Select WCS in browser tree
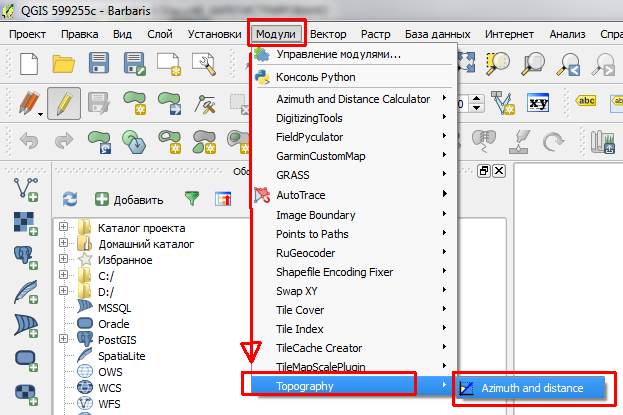Screen dimensions: 623x415 tap(110, 388)
